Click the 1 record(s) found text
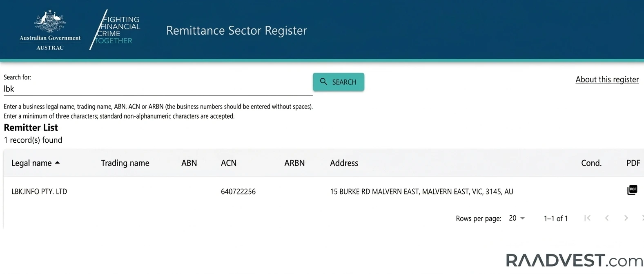644x274 pixels. pyautogui.click(x=33, y=140)
